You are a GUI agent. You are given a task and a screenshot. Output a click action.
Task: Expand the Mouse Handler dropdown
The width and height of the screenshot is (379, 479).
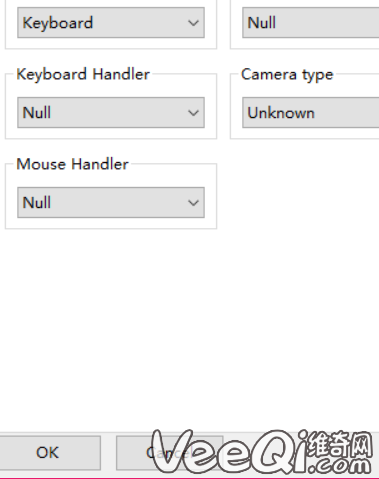(111, 203)
